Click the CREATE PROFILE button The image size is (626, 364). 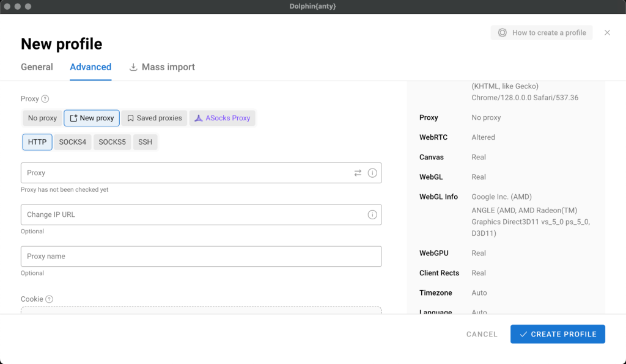pyautogui.click(x=558, y=334)
